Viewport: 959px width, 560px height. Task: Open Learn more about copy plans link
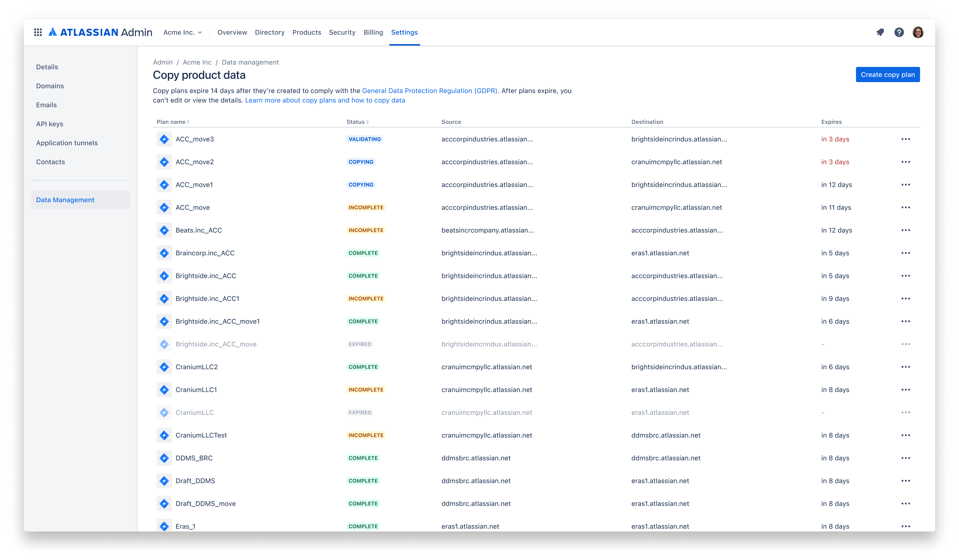pyautogui.click(x=325, y=100)
